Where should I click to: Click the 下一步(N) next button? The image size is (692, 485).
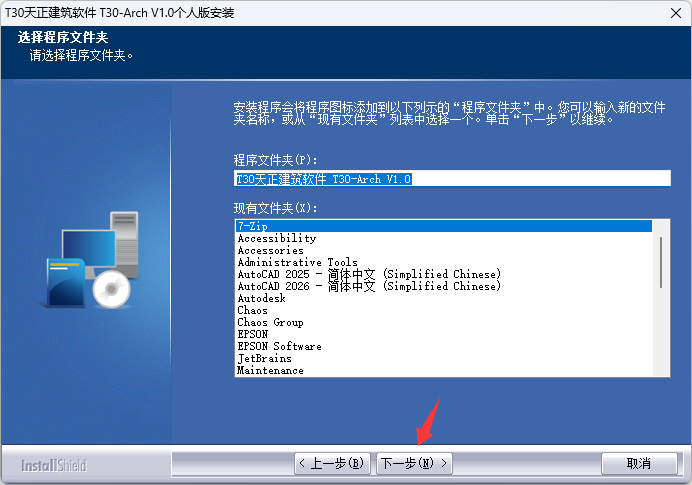tap(414, 463)
